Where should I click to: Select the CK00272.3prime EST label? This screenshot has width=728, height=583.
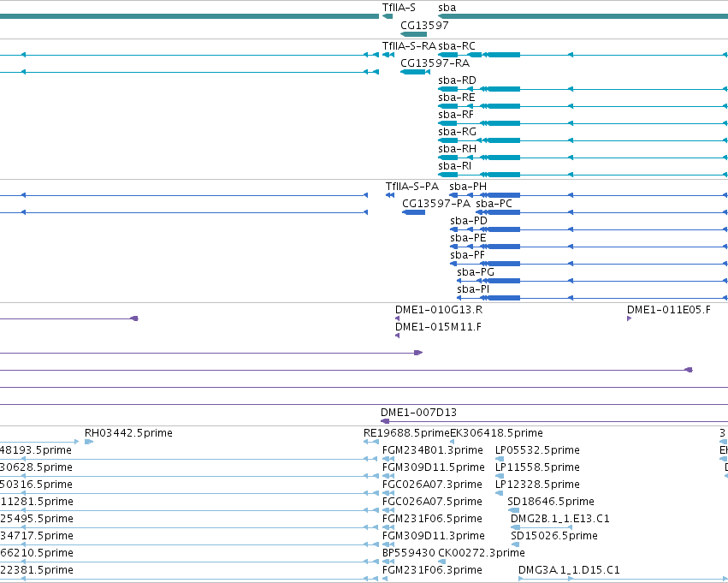click(482, 554)
